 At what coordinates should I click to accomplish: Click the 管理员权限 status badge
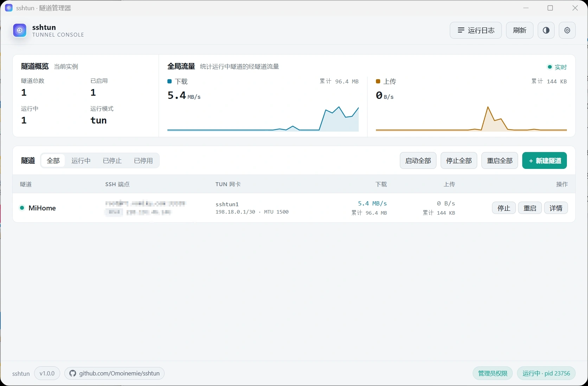[x=493, y=373]
